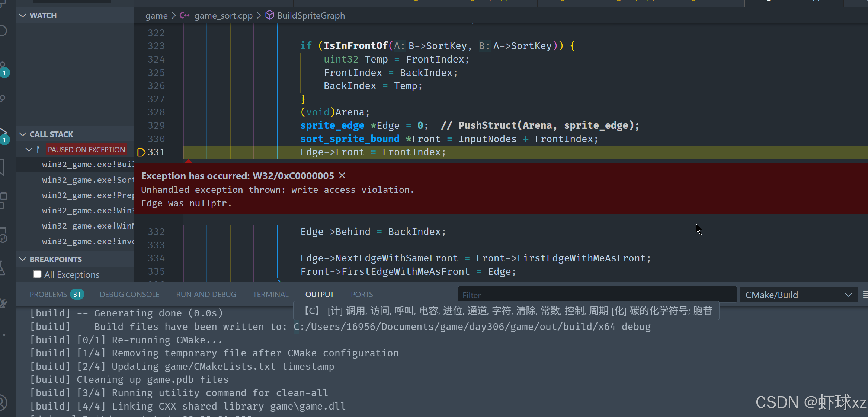Select the win32_game.exe!Sort call stack frame
The width and height of the screenshot is (868, 417).
click(x=87, y=180)
